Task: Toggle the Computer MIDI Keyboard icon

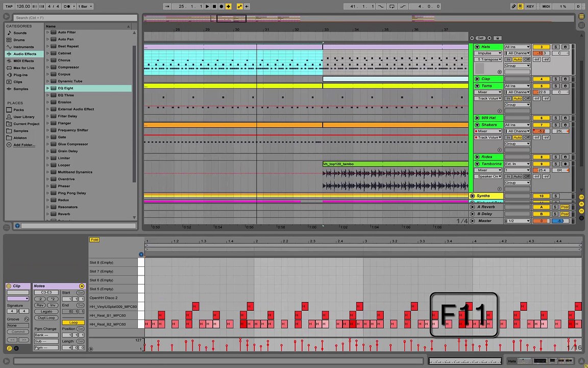Action: (521, 6)
